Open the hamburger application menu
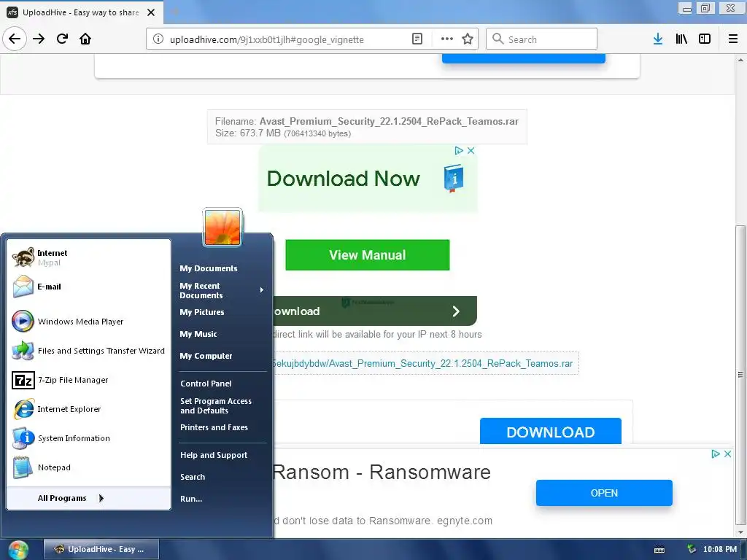The width and height of the screenshot is (747, 560). coord(732,39)
